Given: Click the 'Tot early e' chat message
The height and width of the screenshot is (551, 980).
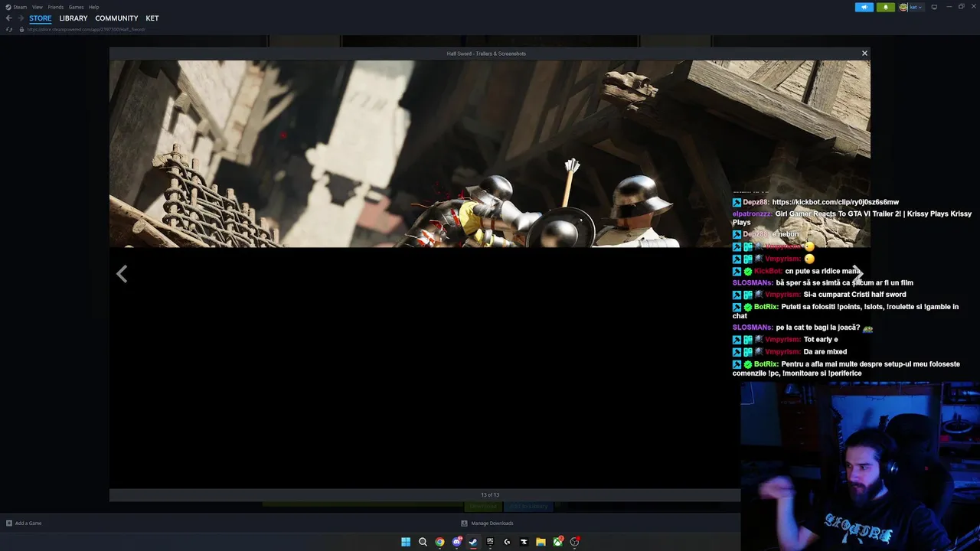Looking at the screenshot, I should (x=821, y=340).
